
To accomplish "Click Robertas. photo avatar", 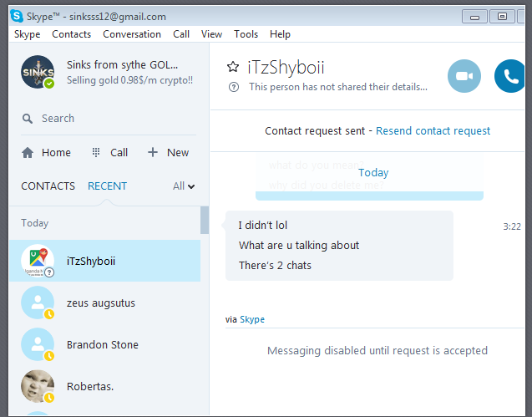I will tap(38, 386).
